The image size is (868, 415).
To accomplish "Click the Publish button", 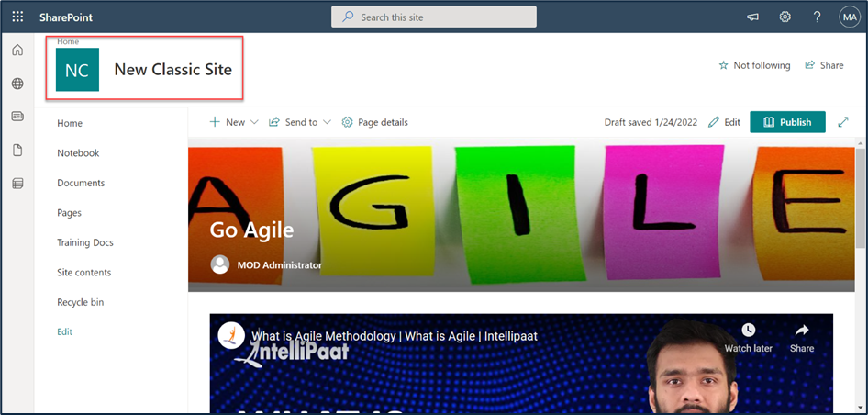I will 787,122.
